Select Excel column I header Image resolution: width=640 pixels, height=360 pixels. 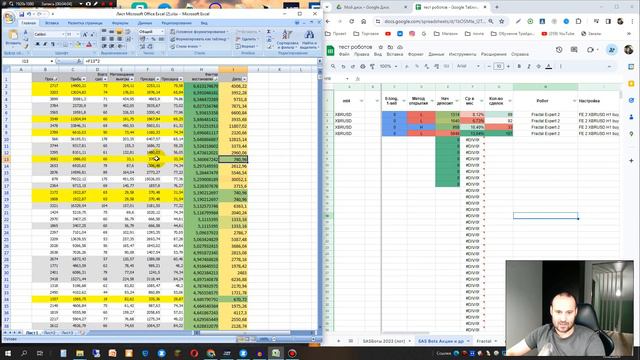click(x=233, y=69)
